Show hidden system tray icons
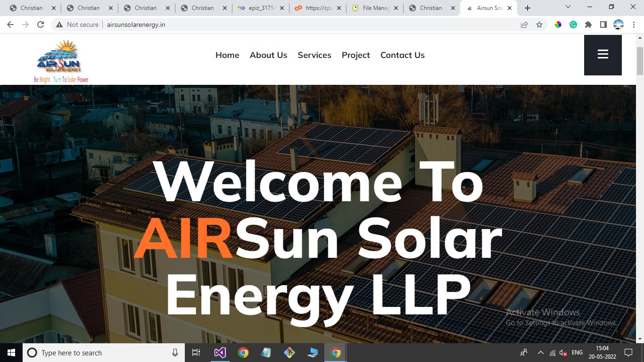644x362 pixels. tap(541, 353)
